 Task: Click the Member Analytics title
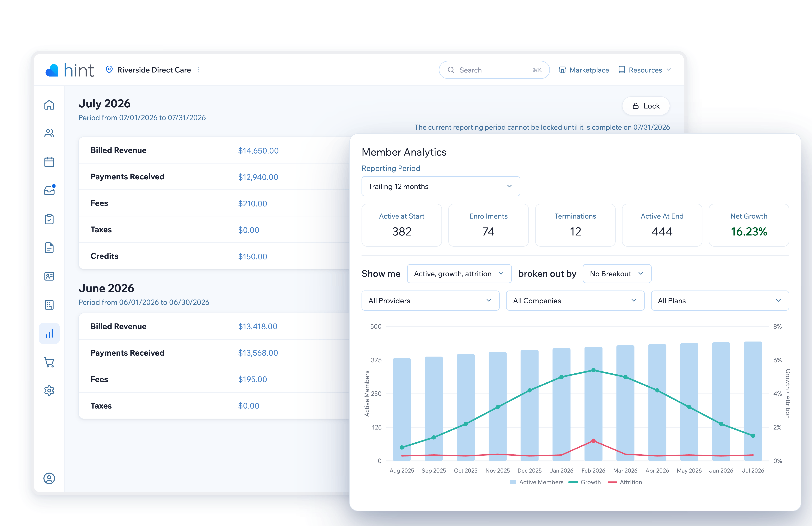pyautogui.click(x=404, y=152)
